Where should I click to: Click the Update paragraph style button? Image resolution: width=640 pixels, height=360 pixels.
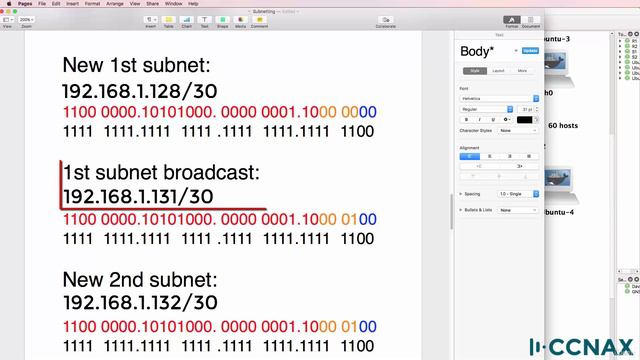(530, 51)
